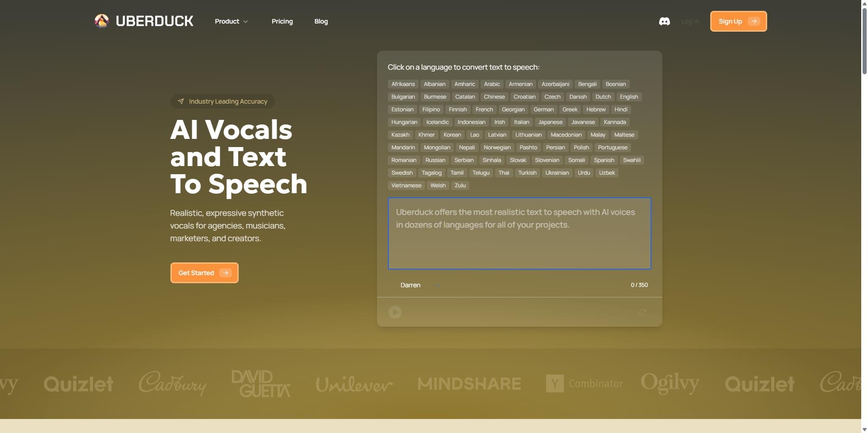
Task: Play the generated speech audio
Action: pyautogui.click(x=395, y=312)
